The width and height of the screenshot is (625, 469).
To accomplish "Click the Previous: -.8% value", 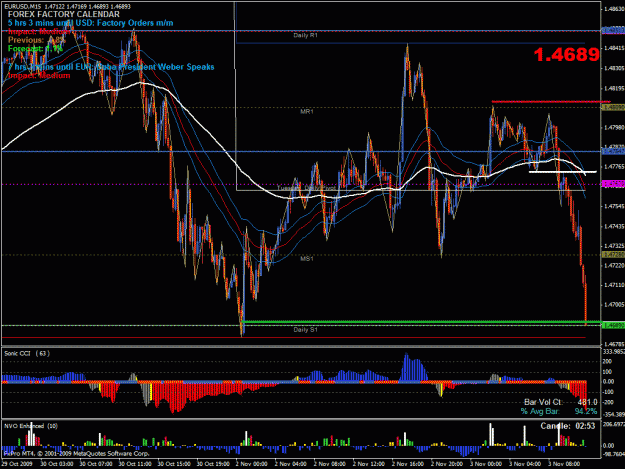I will click(x=37, y=40).
